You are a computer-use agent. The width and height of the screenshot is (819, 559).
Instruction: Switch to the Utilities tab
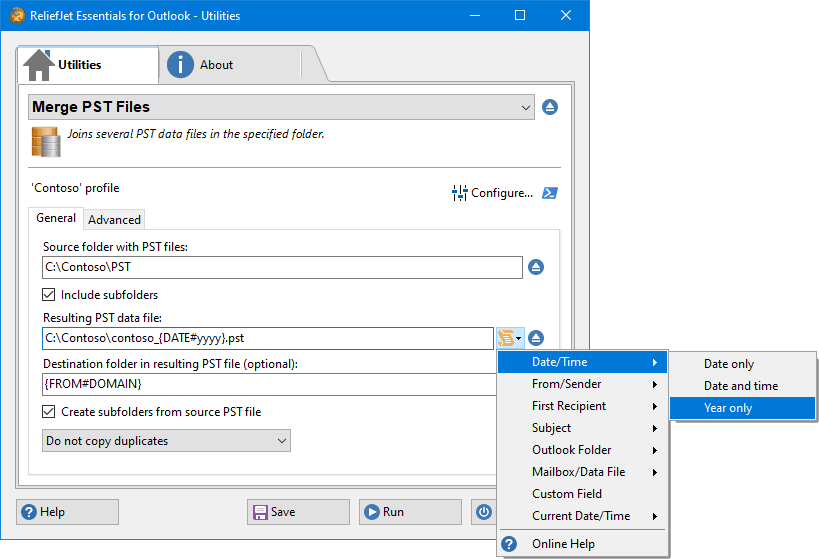pos(88,65)
